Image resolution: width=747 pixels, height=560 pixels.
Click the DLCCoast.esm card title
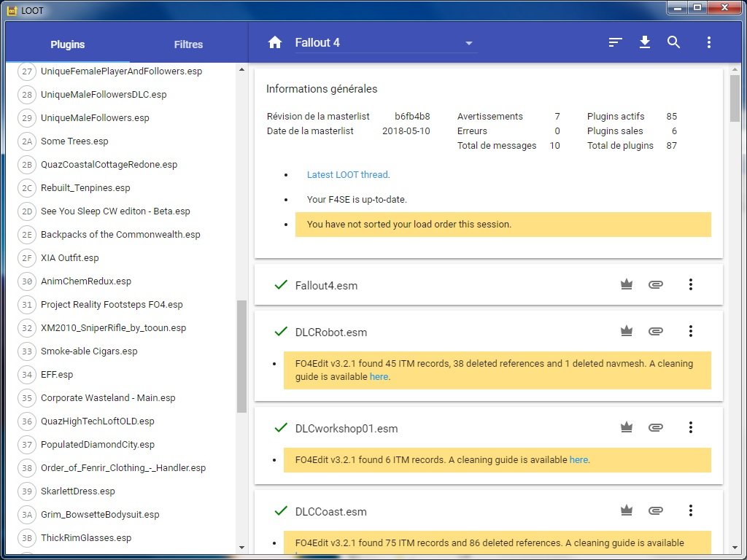331,512
